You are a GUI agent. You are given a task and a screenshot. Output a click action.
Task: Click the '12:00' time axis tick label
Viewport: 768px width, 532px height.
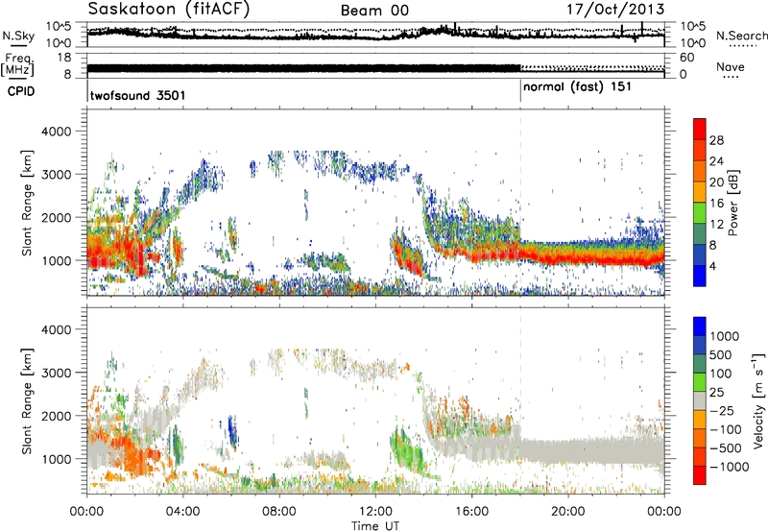tap(375, 512)
